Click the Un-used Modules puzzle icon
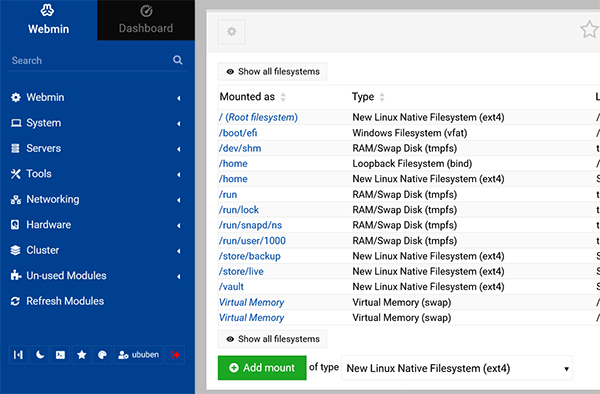The width and height of the screenshot is (600, 394). pos(16,275)
